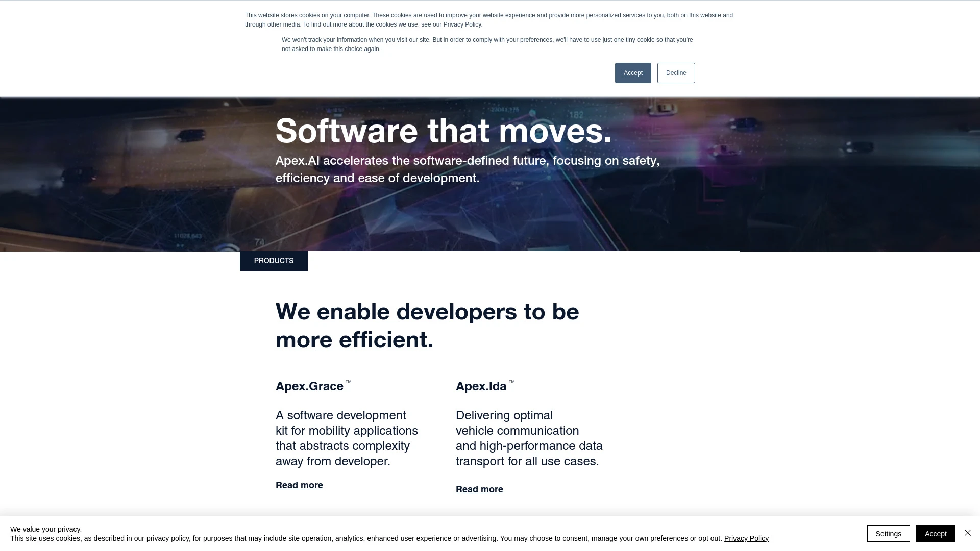Open cookie Settings in the bottom privacy banner
The width and height of the screenshot is (980, 551).
pyautogui.click(x=888, y=533)
